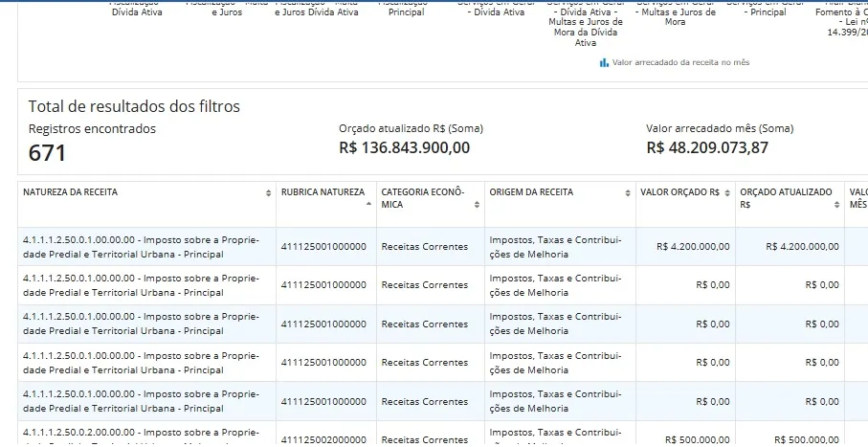Click the R$ 4.200.000,00 Valor Orçado cell
This screenshot has height=447, width=868.
(x=693, y=247)
